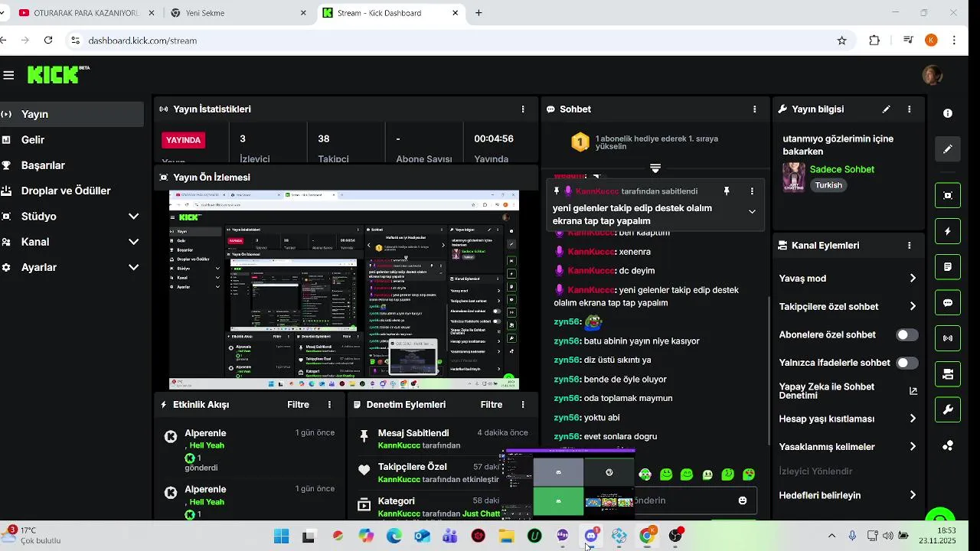980x551 pixels.
Task: Toggle the broadcast signal widget icon
Action: 948,338
